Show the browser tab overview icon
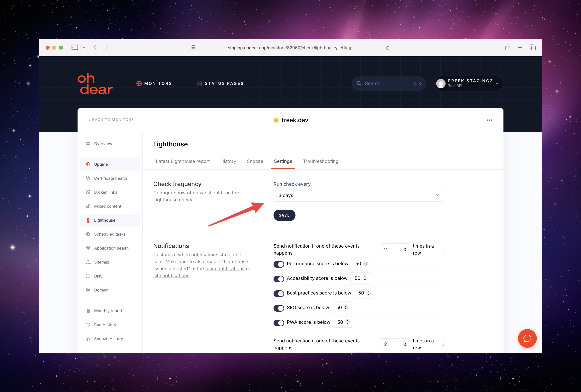581x392 pixels. click(532, 47)
